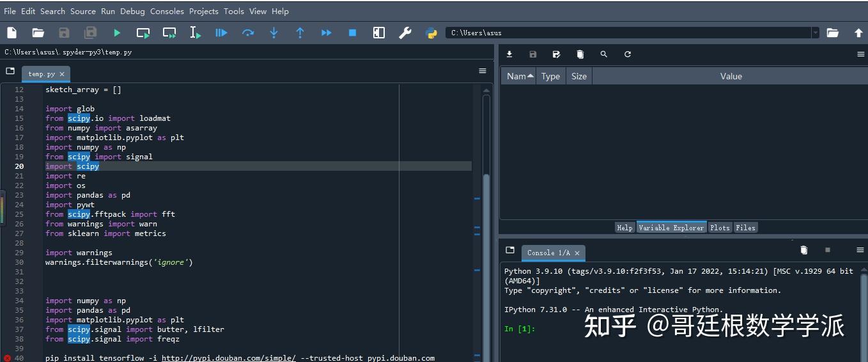
Task: Open the Run menu
Action: 108,11
